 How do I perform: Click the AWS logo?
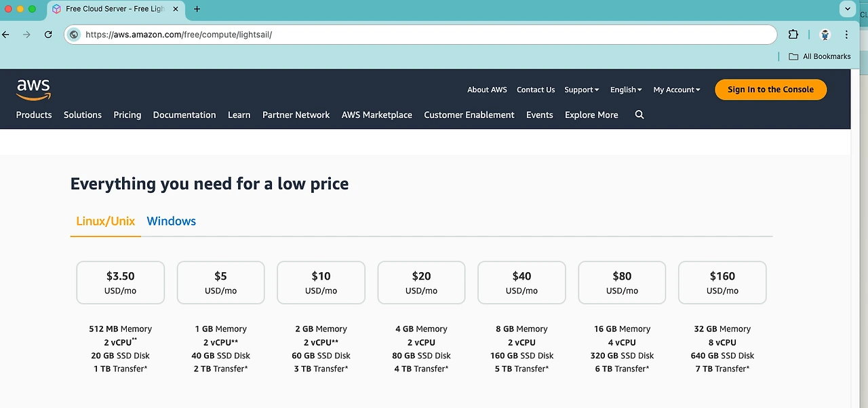point(33,90)
